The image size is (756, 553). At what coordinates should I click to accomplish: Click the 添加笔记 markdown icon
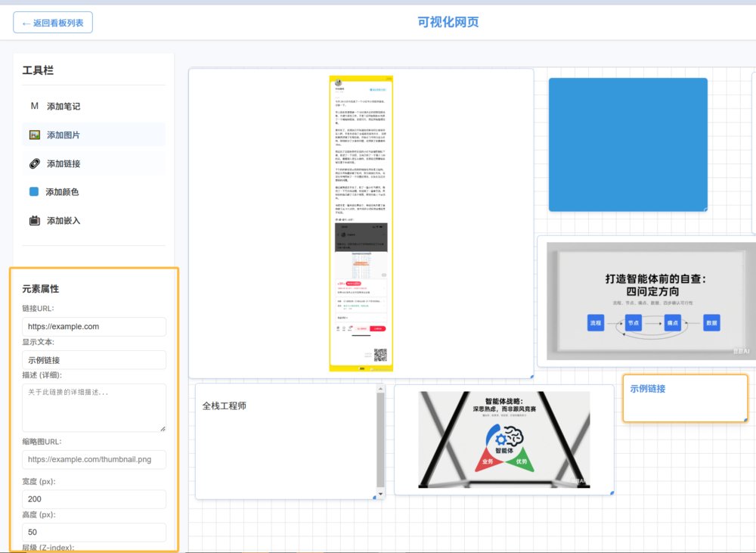(34, 106)
